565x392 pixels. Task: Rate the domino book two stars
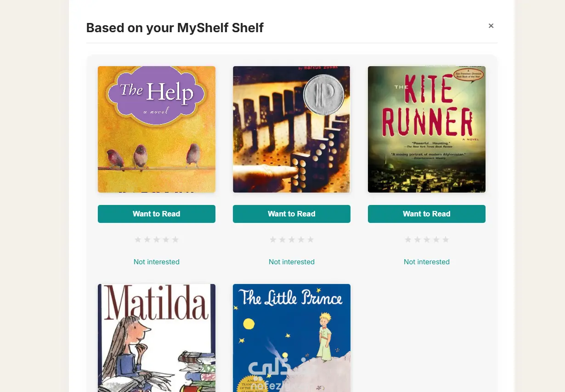tap(282, 239)
